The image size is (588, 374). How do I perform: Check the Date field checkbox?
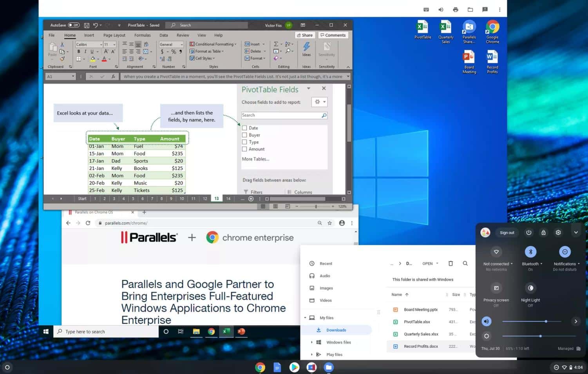pos(244,128)
